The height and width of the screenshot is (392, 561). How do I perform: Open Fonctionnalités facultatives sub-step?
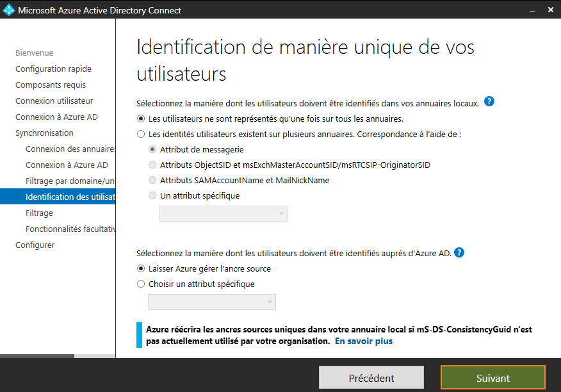(70, 229)
